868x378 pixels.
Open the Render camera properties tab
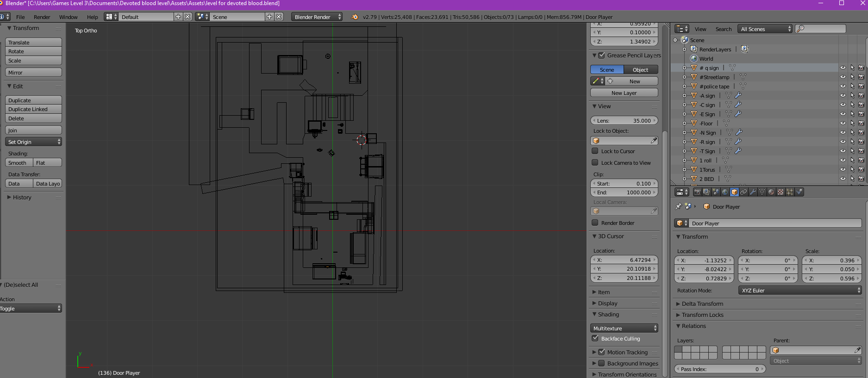697,192
